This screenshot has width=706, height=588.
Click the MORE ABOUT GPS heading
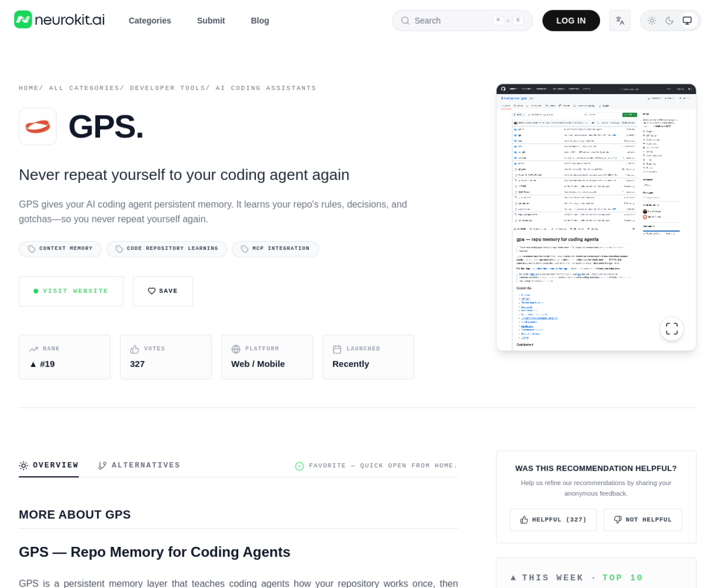point(75,514)
